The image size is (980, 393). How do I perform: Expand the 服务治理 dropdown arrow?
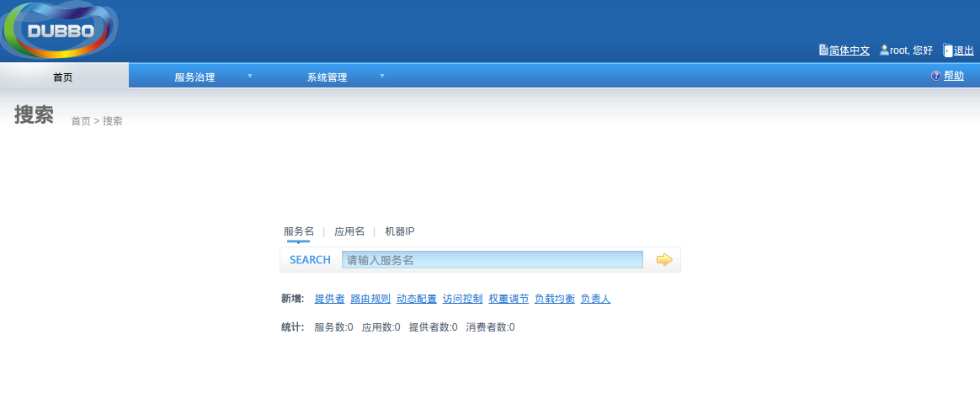coord(250,77)
